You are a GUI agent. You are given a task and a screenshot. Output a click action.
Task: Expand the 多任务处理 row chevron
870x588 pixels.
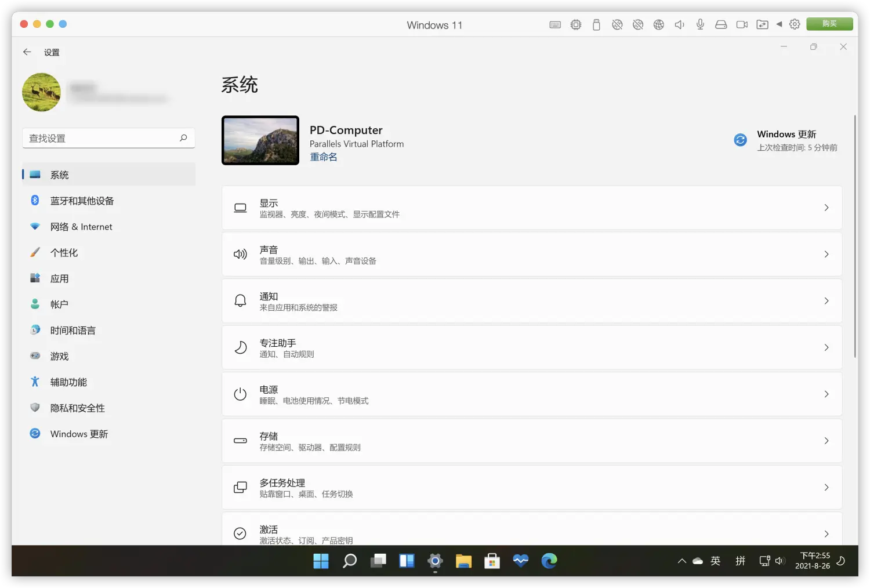[826, 487]
